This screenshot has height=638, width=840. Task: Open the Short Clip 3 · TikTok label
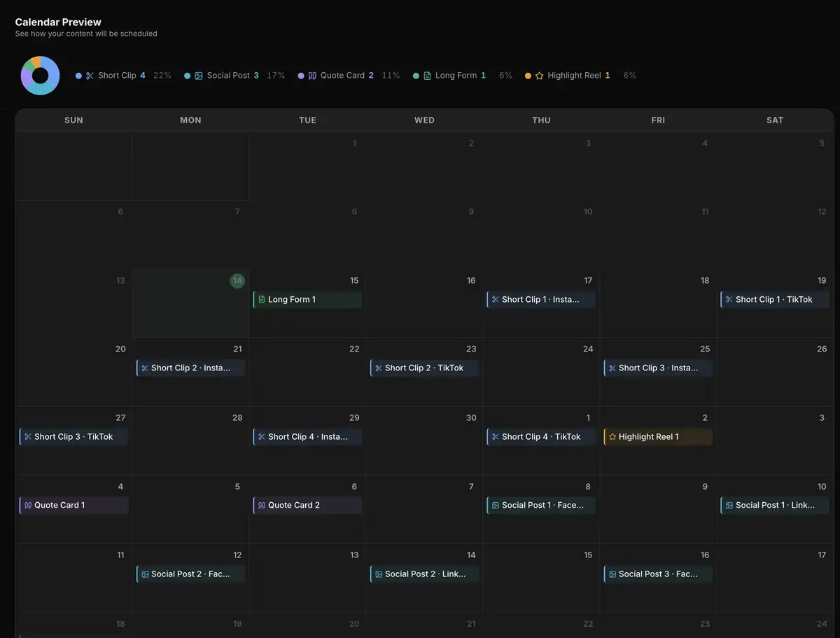pos(73,437)
